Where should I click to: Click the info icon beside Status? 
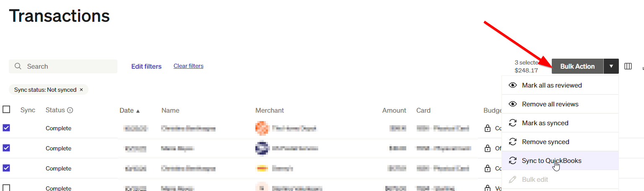70,110
